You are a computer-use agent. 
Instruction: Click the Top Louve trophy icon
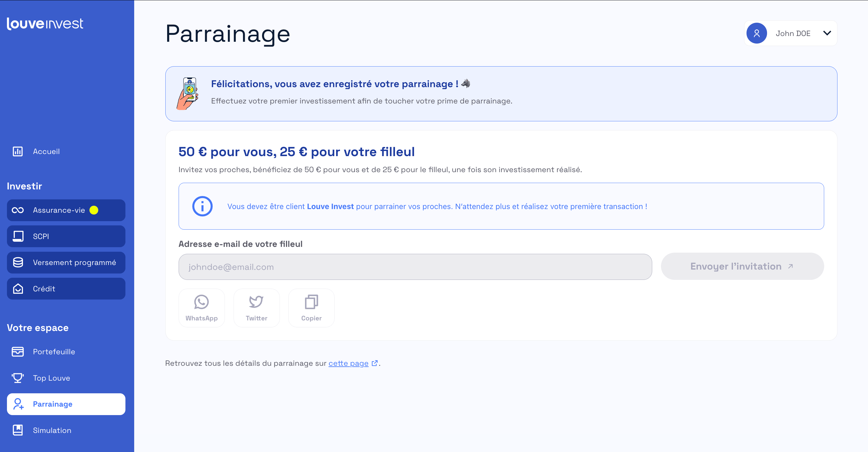pyautogui.click(x=18, y=378)
